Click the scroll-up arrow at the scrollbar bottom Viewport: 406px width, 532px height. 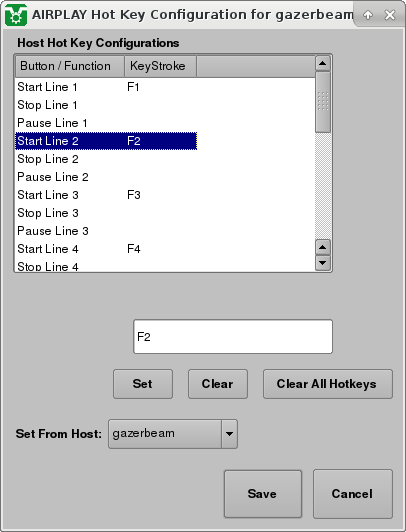pyautogui.click(x=323, y=247)
